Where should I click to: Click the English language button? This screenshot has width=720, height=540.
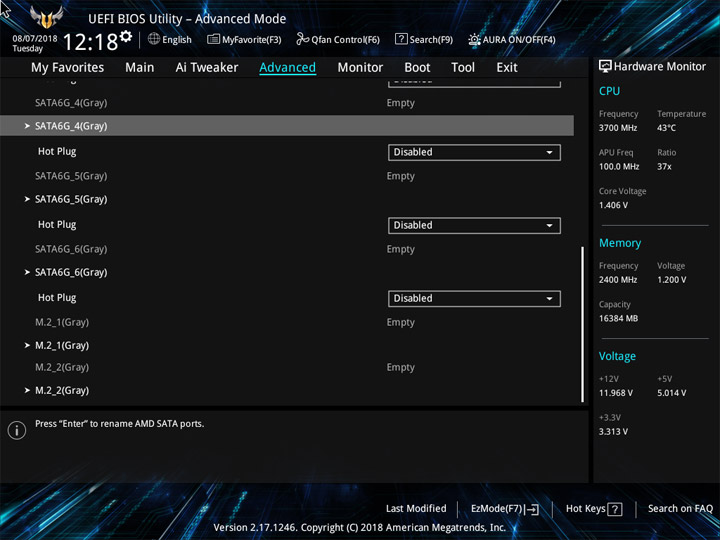click(170, 39)
